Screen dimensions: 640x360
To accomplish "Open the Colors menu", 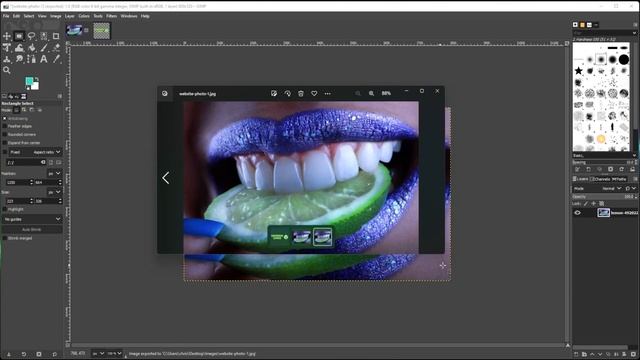I will [84, 16].
